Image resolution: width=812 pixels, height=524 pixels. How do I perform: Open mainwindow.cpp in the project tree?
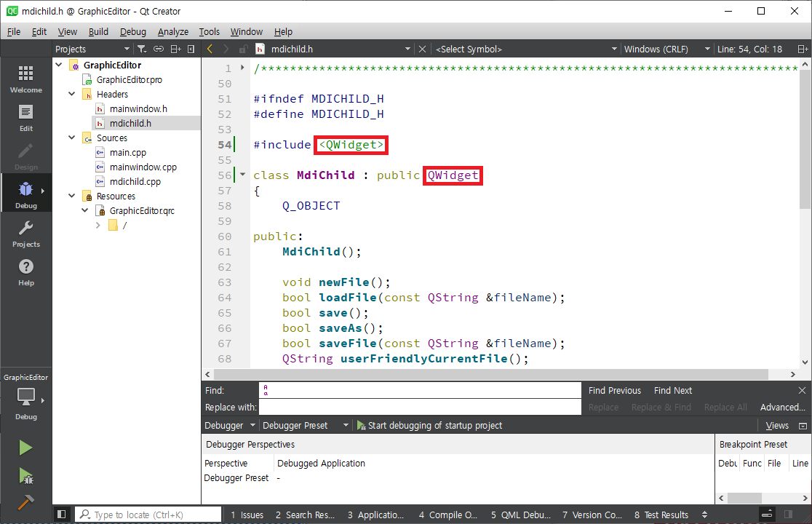pos(143,167)
